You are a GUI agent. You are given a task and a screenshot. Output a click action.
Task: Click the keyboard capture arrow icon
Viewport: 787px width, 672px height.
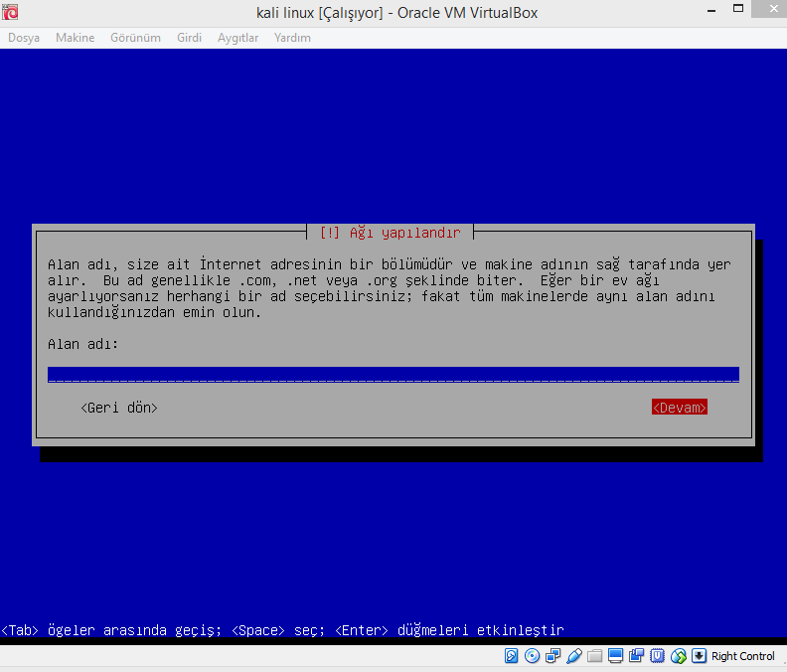click(699, 656)
